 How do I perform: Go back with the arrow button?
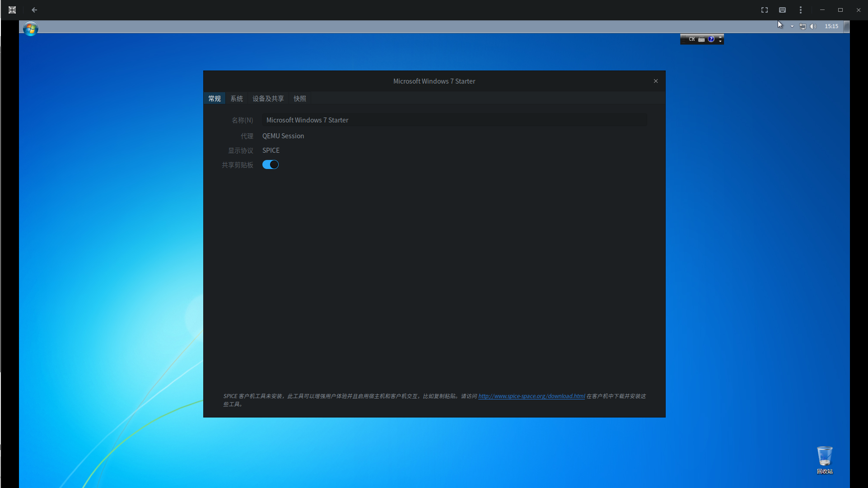pos(34,10)
